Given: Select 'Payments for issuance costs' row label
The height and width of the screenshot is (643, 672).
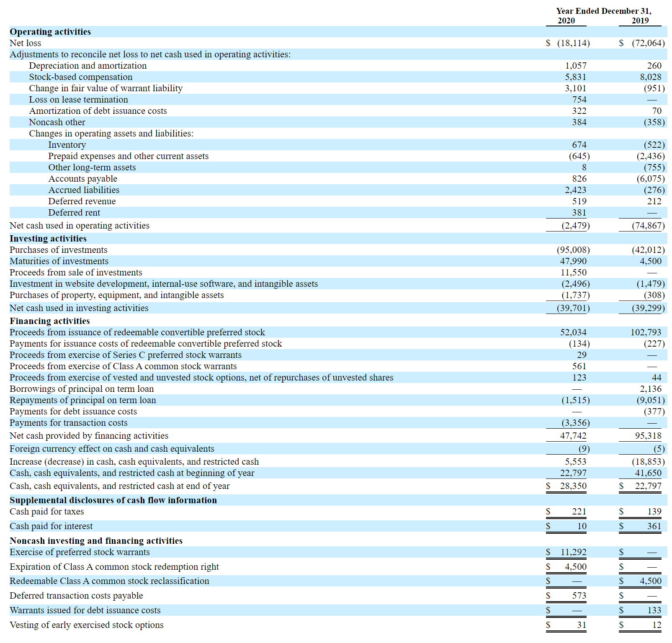Looking at the screenshot, I should (x=146, y=344).
